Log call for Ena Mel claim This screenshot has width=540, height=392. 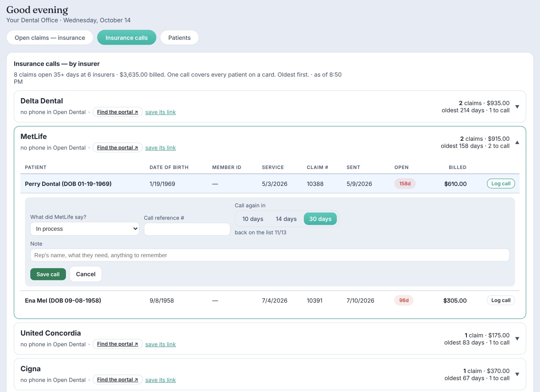pos(501,300)
